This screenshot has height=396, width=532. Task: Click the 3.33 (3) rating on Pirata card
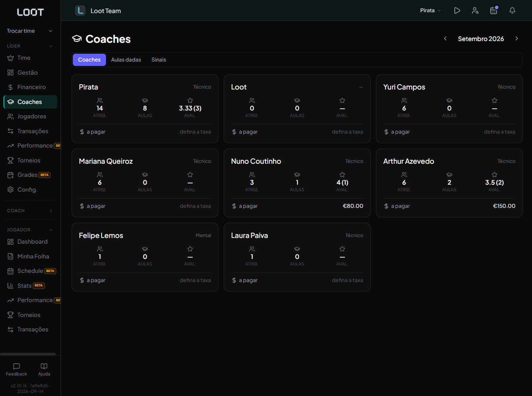[x=190, y=108]
